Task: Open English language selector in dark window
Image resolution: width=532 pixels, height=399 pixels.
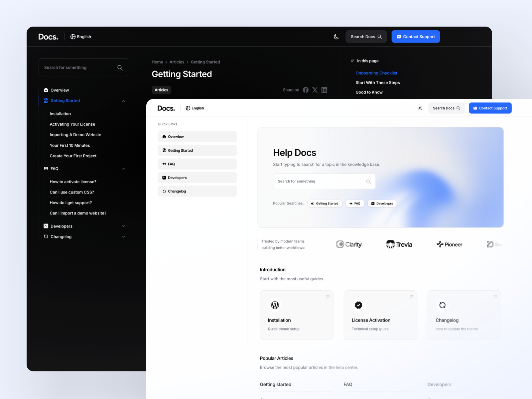Action: pyautogui.click(x=80, y=37)
